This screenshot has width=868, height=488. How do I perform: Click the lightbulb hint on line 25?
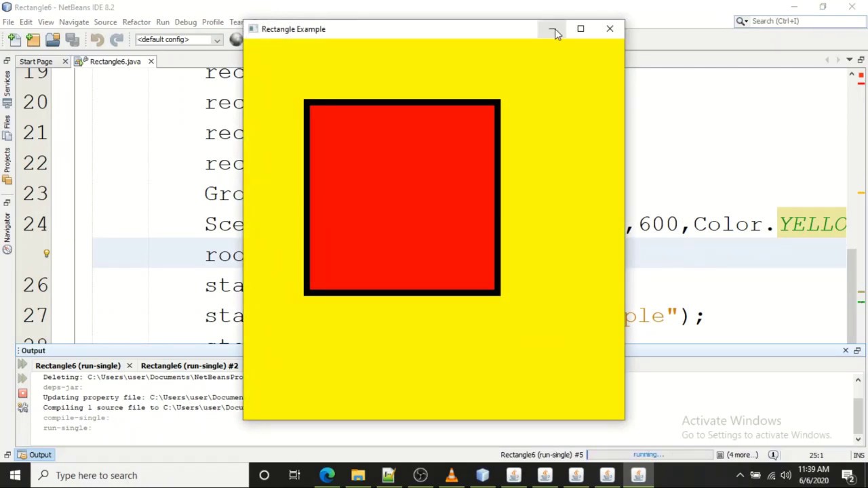click(46, 253)
